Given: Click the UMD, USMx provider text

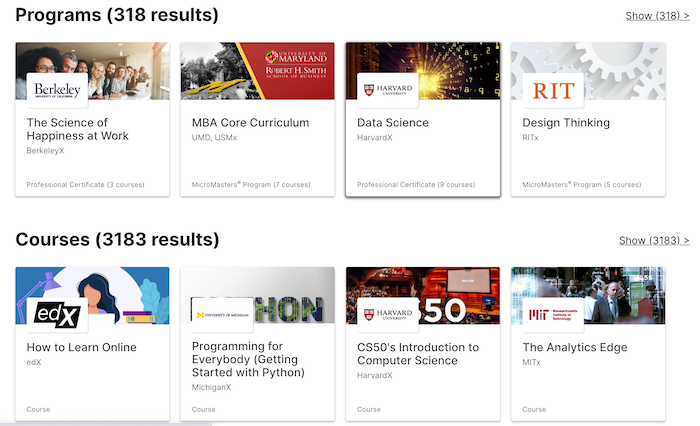Looking at the screenshot, I should (x=214, y=138).
